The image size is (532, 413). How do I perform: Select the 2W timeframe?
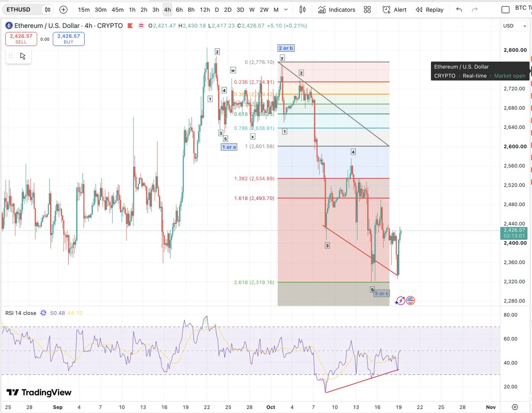point(264,9)
